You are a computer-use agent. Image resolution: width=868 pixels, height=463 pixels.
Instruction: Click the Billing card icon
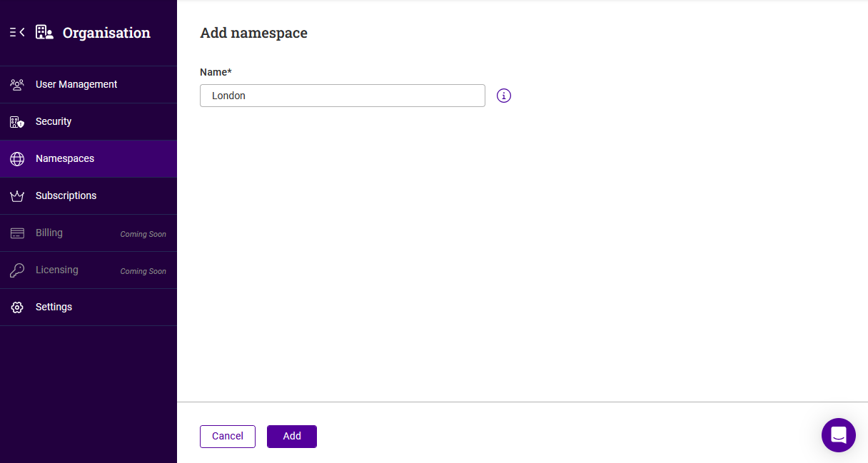[x=17, y=233]
